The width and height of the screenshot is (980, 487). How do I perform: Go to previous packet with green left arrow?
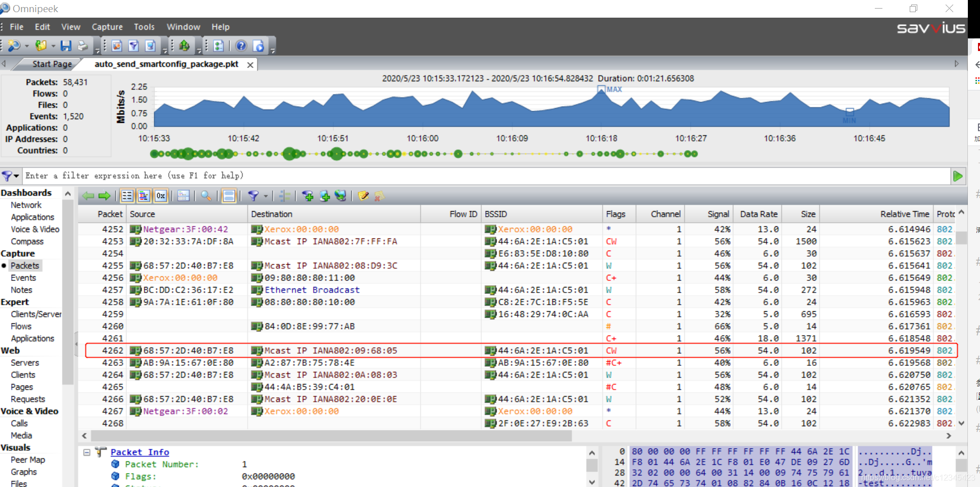point(88,196)
